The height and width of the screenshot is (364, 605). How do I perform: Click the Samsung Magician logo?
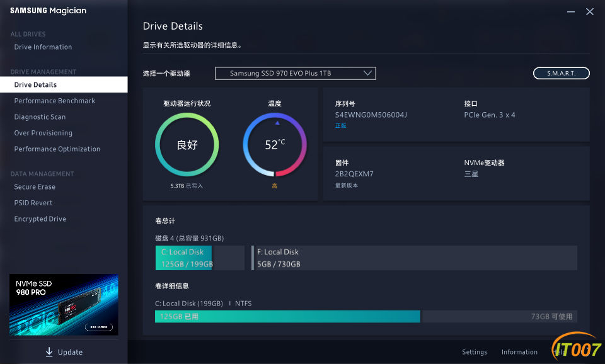click(x=49, y=11)
